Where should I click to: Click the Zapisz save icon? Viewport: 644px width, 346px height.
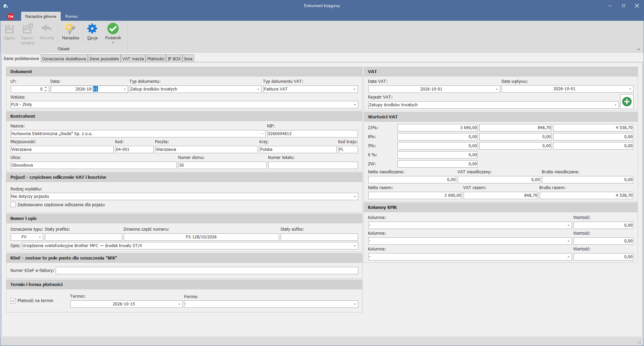pos(9,29)
